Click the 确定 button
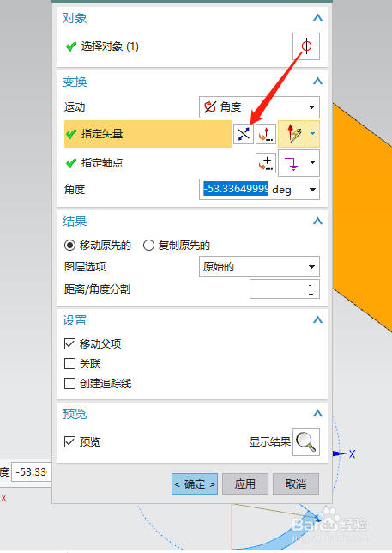 click(195, 484)
